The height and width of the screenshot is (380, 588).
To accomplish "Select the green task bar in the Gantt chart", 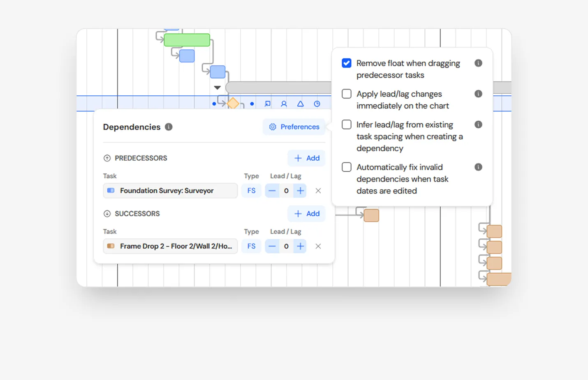I will (x=187, y=40).
